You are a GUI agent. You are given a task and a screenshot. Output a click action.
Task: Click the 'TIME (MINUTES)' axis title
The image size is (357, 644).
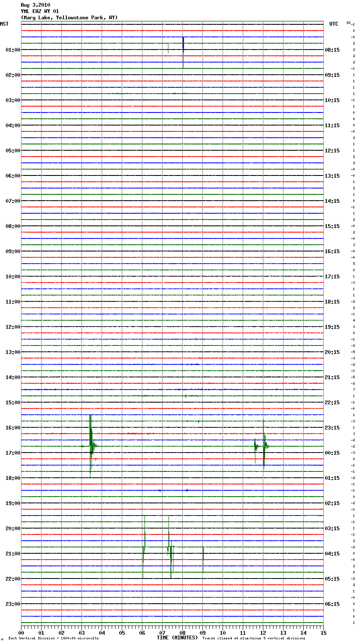pyautogui.click(x=177, y=638)
